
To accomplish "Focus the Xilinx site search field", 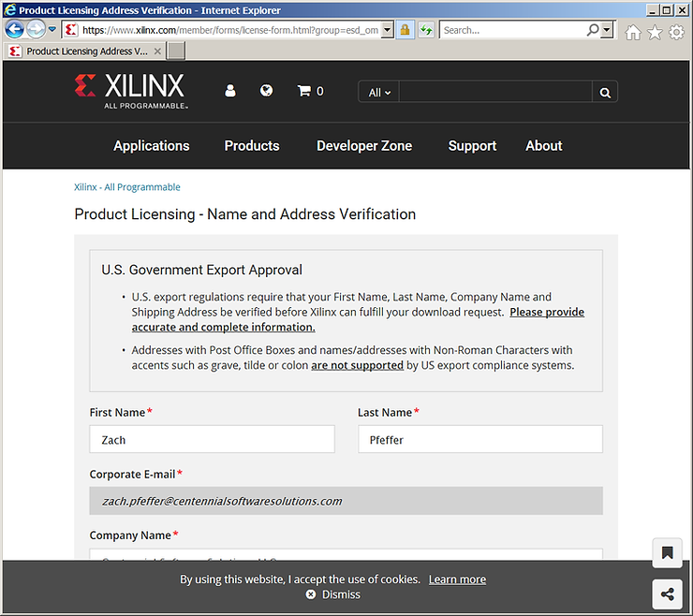I will (x=495, y=92).
